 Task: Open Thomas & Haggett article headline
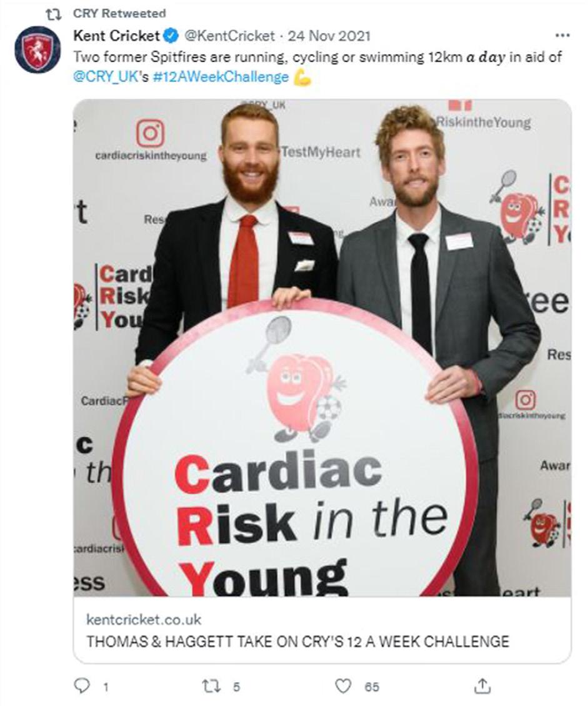point(297,641)
